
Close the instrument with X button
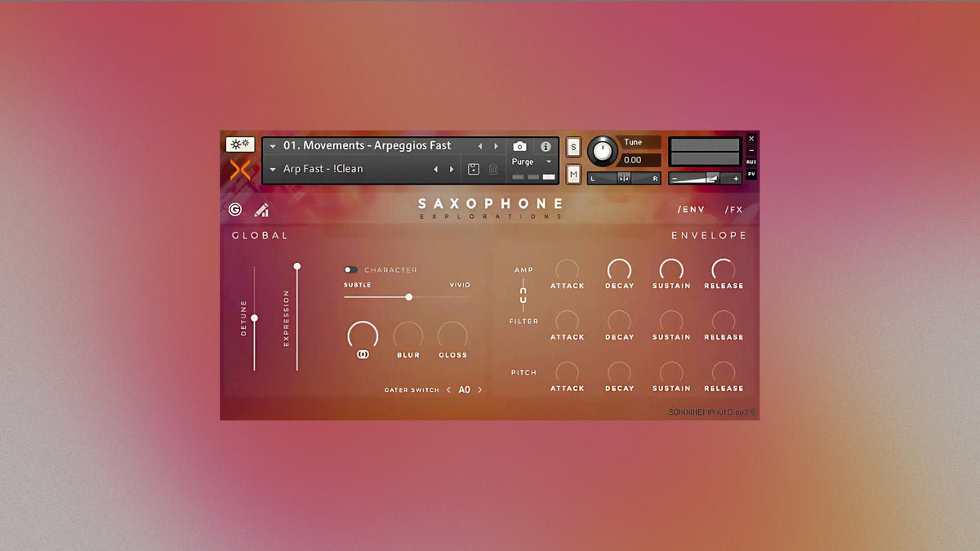tap(751, 139)
